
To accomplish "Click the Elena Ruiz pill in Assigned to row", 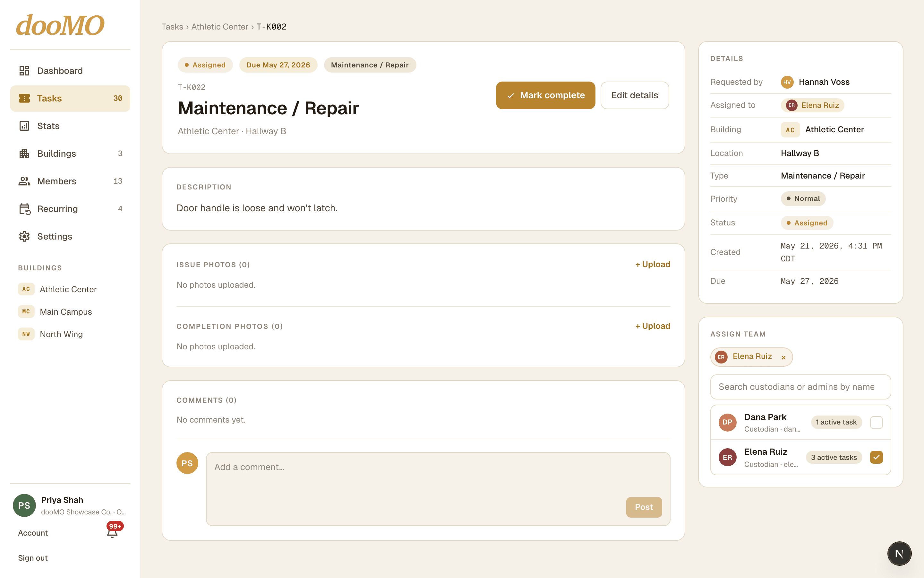I will point(812,105).
